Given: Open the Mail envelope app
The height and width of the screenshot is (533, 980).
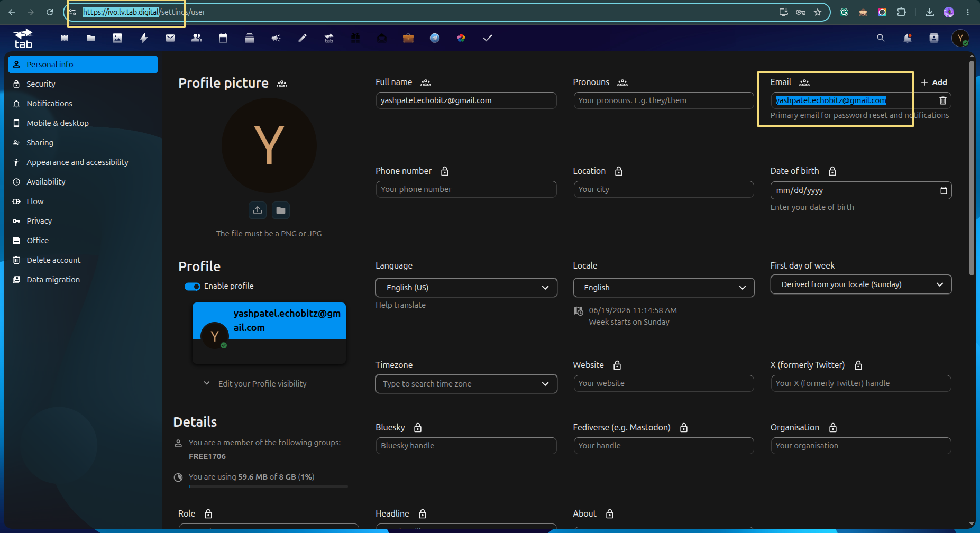Looking at the screenshot, I should [170, 38].
